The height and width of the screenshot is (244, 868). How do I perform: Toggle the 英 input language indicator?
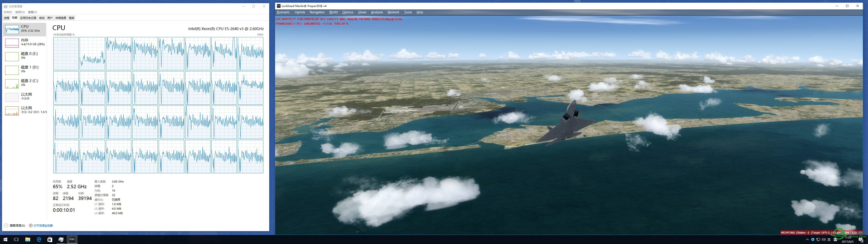click(x=829, y=240)
